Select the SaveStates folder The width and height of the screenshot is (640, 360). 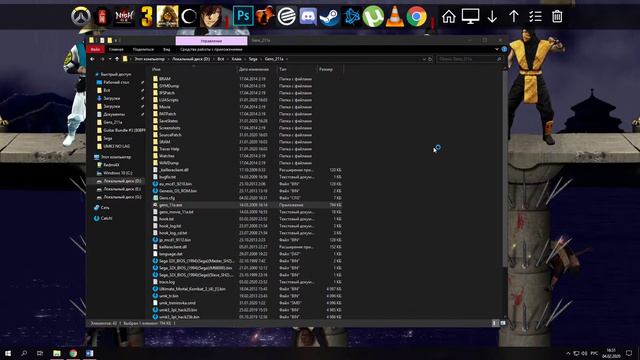coord(168,121)
